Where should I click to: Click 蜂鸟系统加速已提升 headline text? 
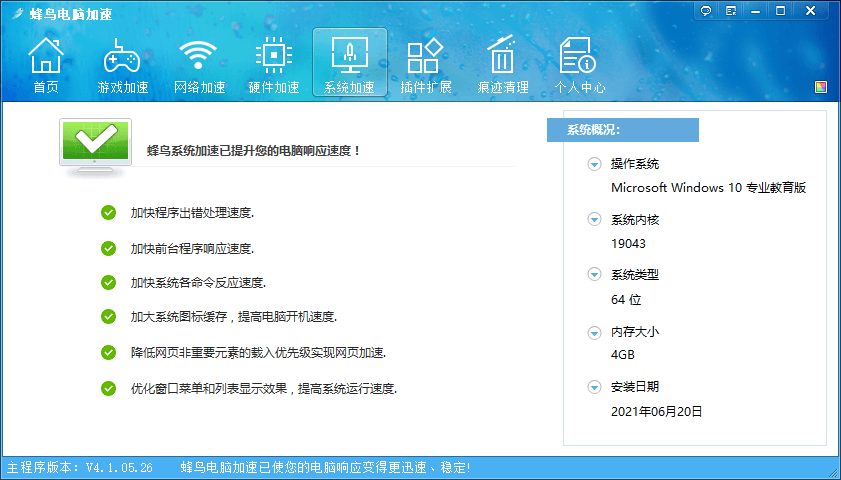point(254,151)
